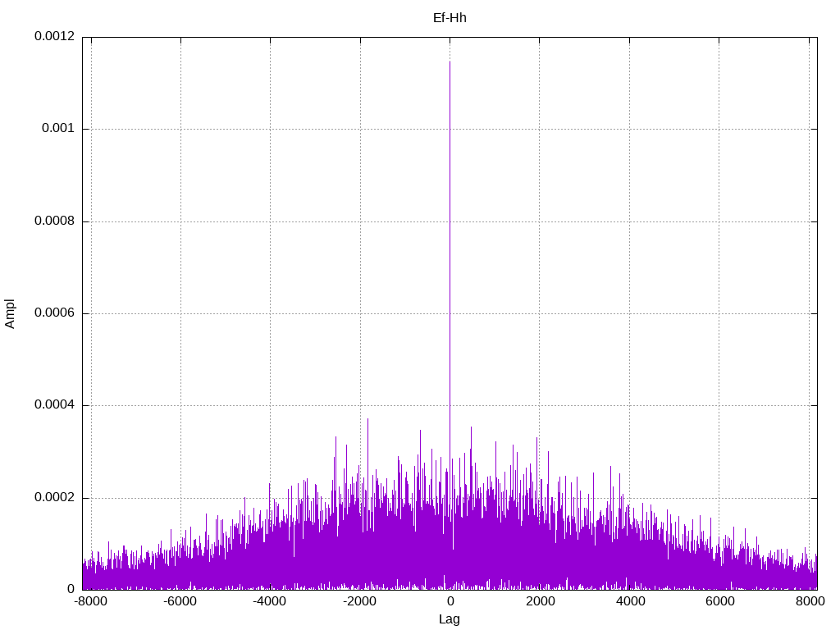This screenshot has height=630, width=840.
Task: Click x-axis tick label -4000
Action: pyautogui.click(x=269, y=601)
